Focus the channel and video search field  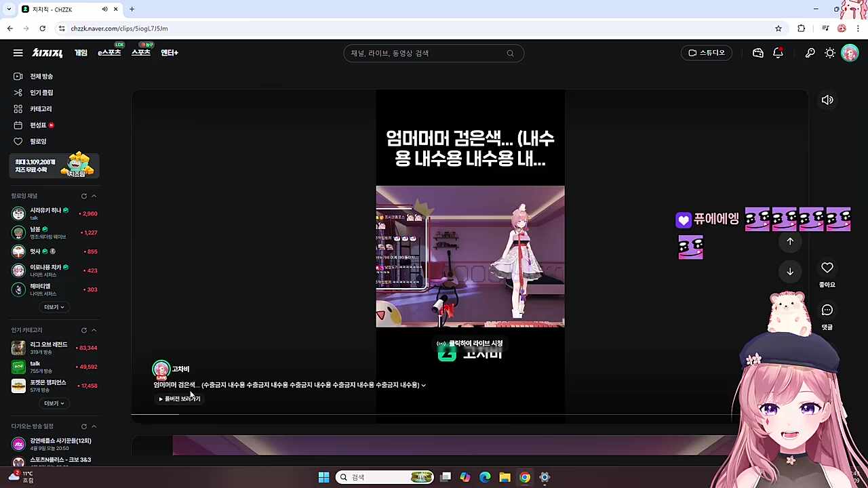pos(434,54)
